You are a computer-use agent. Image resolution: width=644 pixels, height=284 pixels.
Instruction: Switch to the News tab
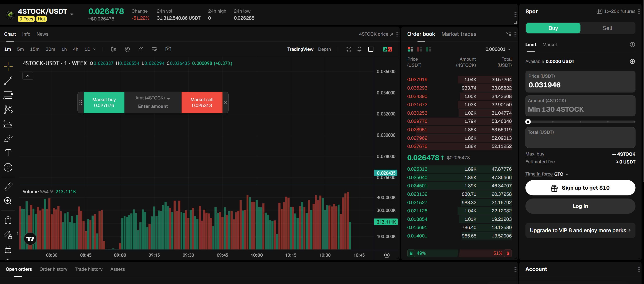coord(43,34)
